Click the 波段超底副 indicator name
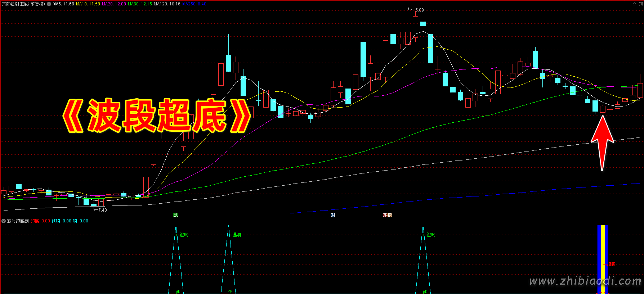 [18, 221]
